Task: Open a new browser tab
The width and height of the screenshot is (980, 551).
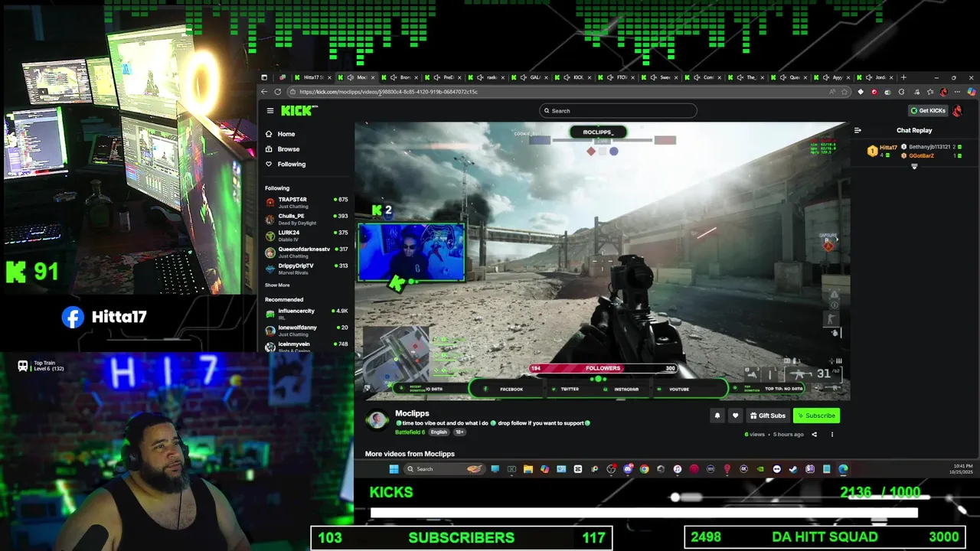Action: tap(903, 77)
